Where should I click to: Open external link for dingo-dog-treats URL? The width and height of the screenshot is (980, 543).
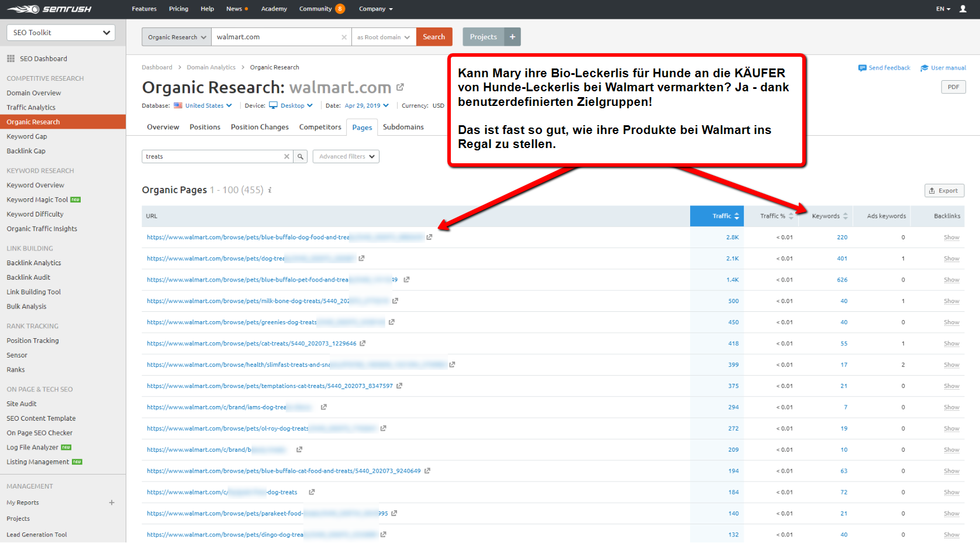(383, 534)
